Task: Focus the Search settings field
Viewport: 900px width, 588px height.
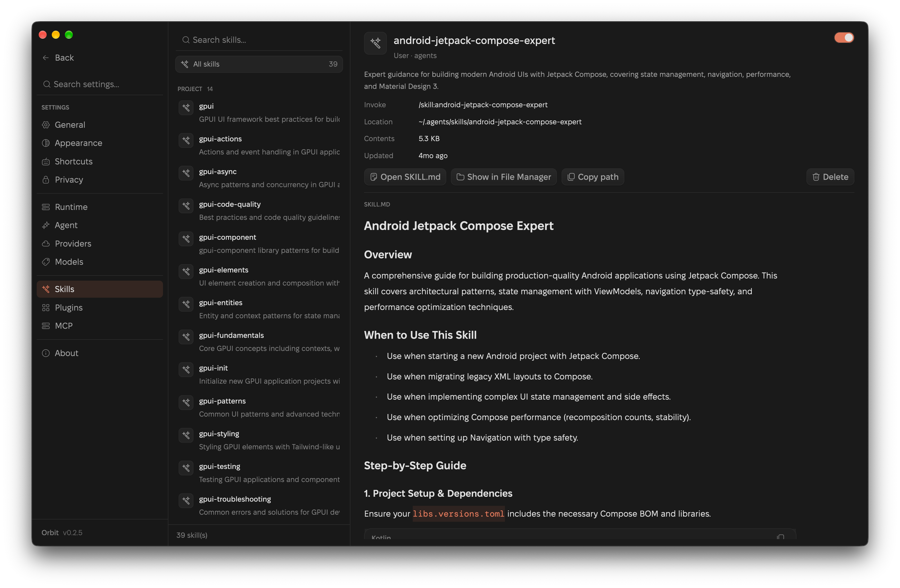Action: pos(100,84)
